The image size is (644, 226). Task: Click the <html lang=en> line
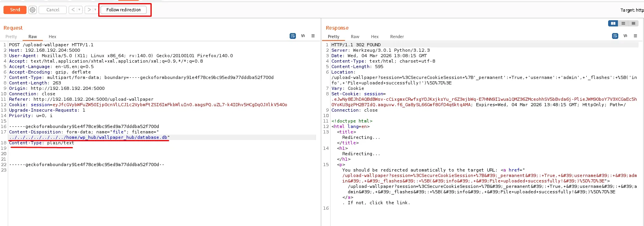pos(350,126)
